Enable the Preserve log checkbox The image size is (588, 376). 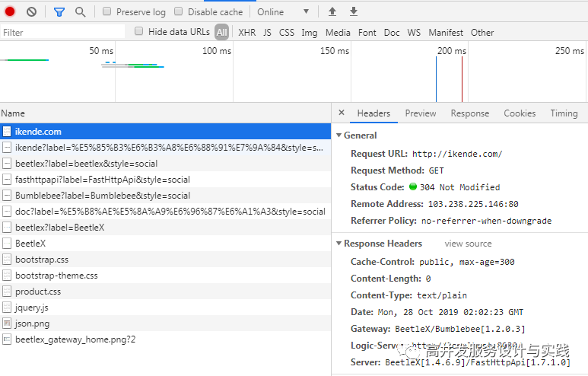(107, 11)
